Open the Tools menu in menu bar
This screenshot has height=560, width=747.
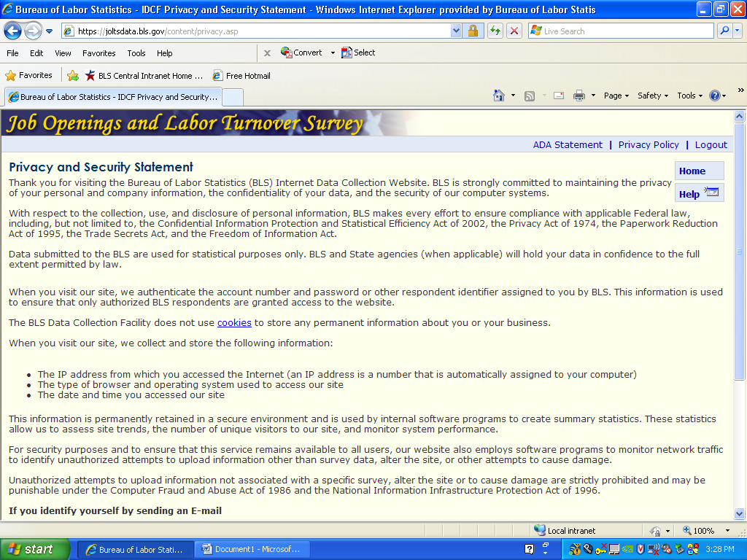(x=136, y=53)
